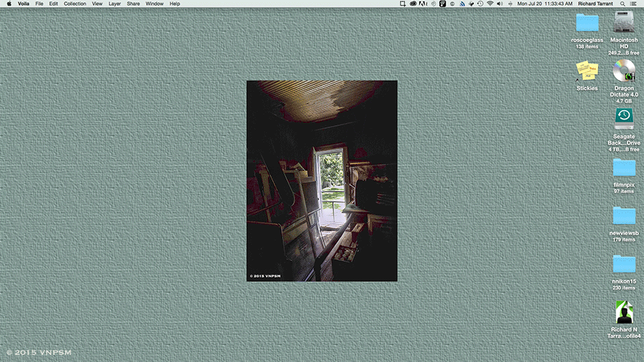
Task: Select the Dragon Dictate 4.0 disc
Action: (x=623, y=71)
